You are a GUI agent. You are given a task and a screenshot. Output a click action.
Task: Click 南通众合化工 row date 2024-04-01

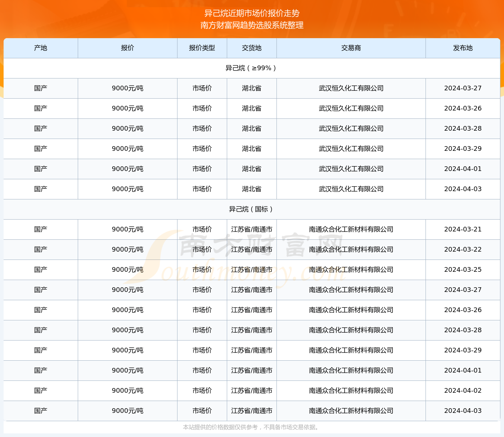tap(463, 370)
